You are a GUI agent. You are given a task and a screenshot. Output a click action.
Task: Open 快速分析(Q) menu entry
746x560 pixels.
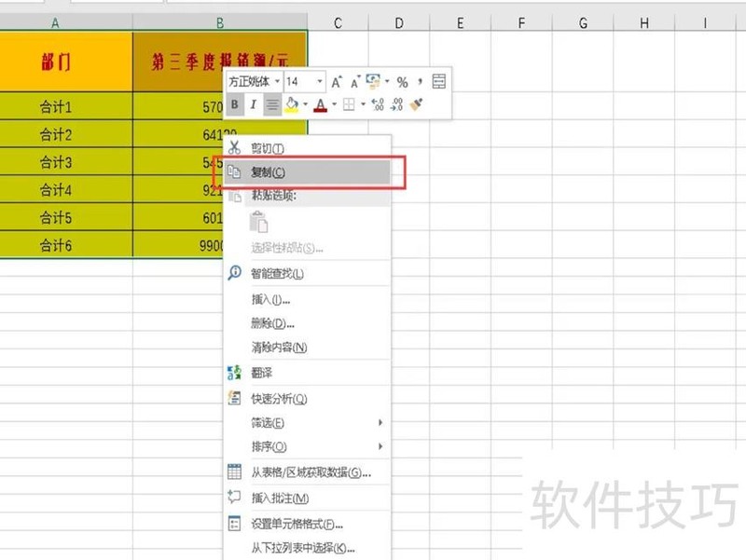coord(308,399)
